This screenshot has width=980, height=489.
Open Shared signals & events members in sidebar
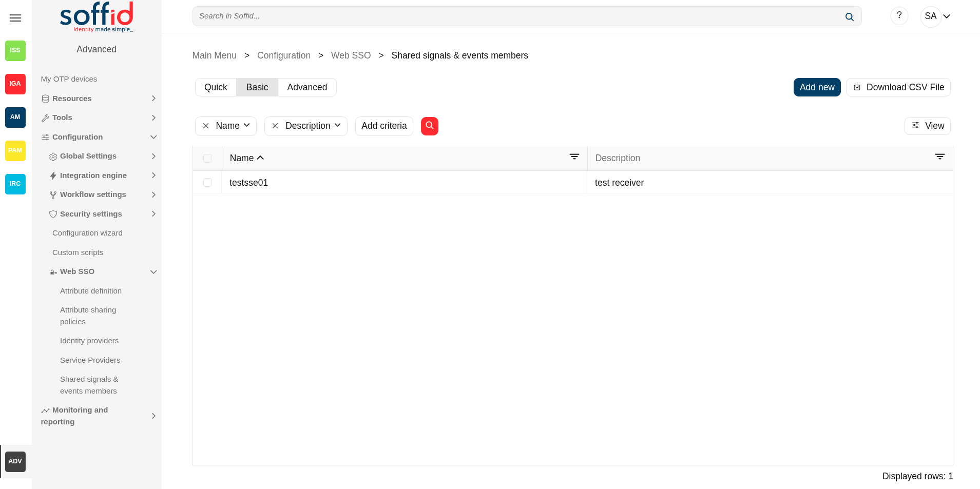[89, 385]
